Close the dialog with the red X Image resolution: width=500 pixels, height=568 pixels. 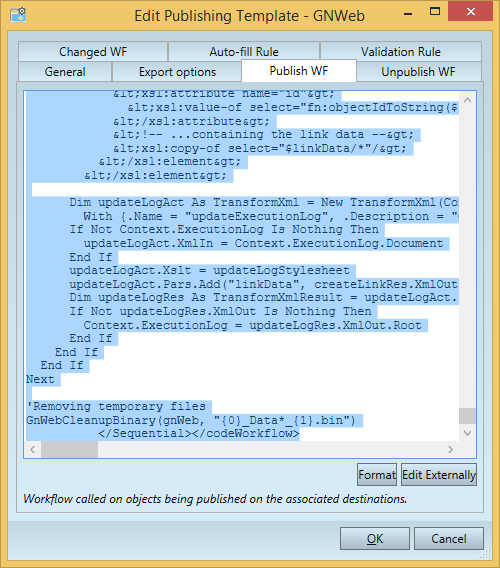point(471,12)
